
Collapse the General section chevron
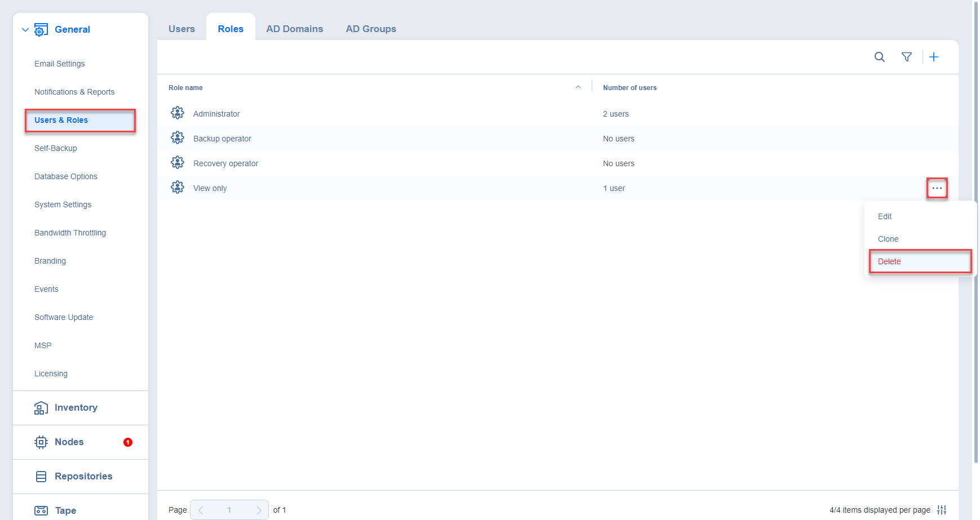pyautogui.click(x=25, y=30)
